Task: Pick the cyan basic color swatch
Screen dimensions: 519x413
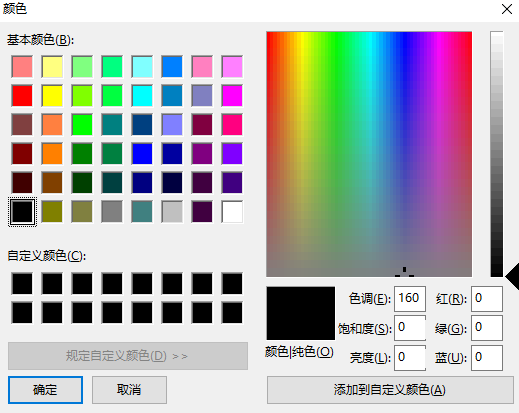Action: coord(142,96)
